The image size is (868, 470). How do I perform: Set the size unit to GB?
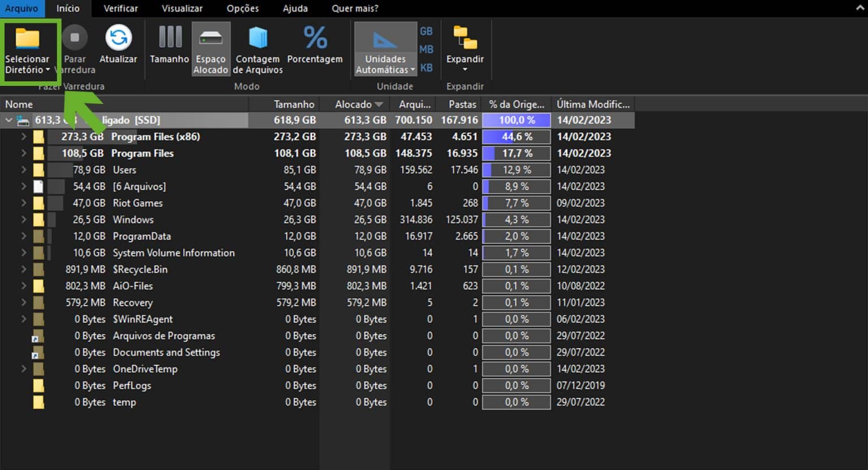pos(426,32)
